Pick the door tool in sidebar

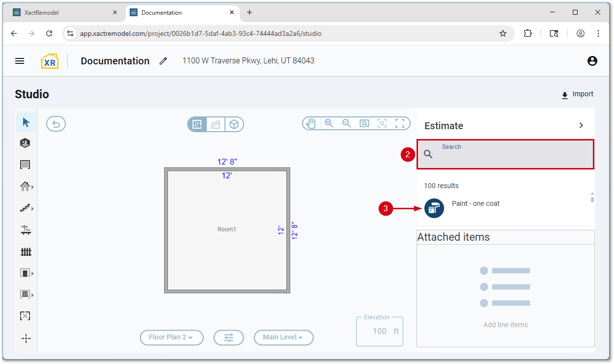coord(26,273)
